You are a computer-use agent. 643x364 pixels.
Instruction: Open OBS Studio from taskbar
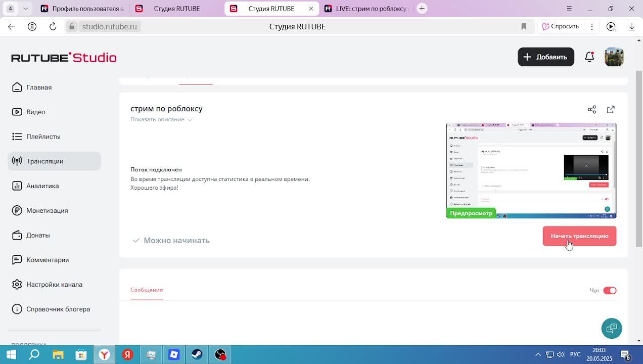point(220,355)
